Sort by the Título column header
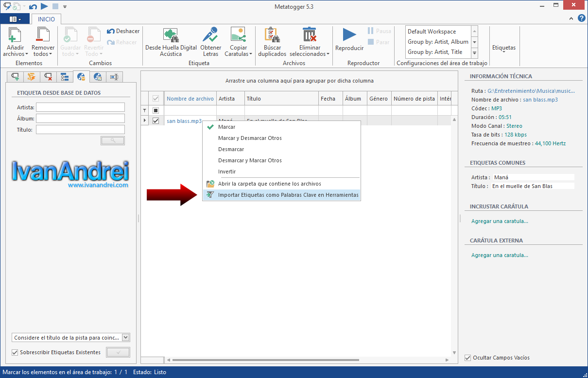588x378 pixels. 282,99
